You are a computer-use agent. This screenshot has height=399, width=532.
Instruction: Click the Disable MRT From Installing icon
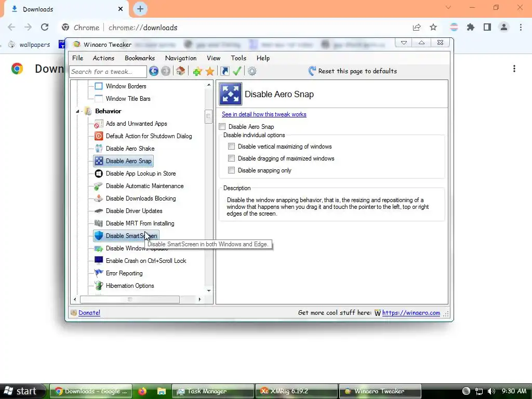point(98,223)
